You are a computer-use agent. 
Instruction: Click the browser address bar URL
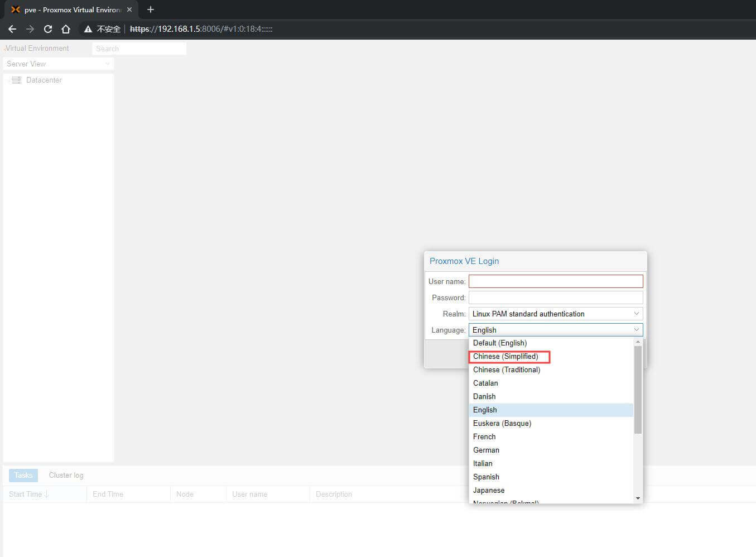(201, 29)
